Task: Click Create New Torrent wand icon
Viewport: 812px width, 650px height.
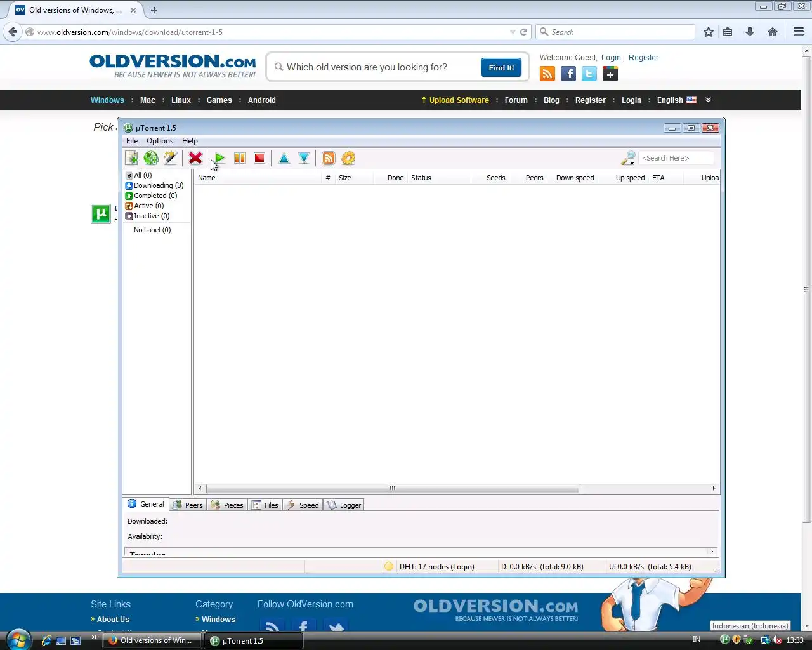Action: click(x=171, y=158)
